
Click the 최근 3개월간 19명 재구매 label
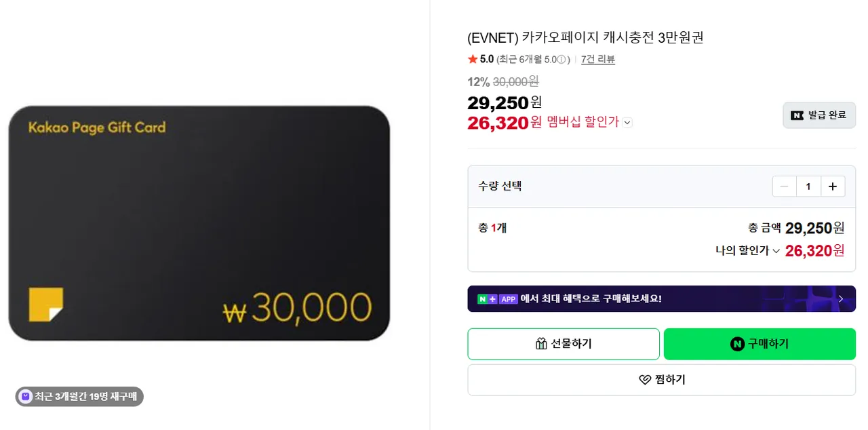(x=86, y=397)
